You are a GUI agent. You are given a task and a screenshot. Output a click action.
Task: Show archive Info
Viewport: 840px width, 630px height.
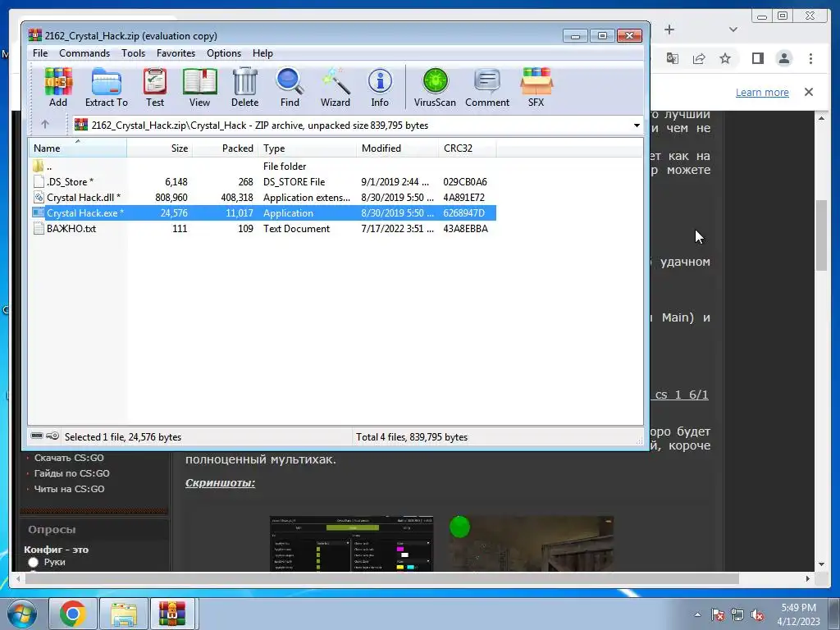pos(380,87)
